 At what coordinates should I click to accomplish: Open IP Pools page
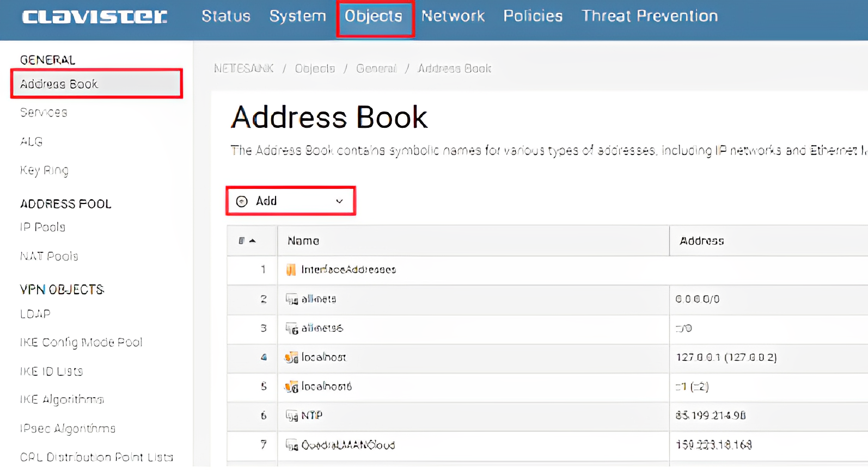point(42,227)
